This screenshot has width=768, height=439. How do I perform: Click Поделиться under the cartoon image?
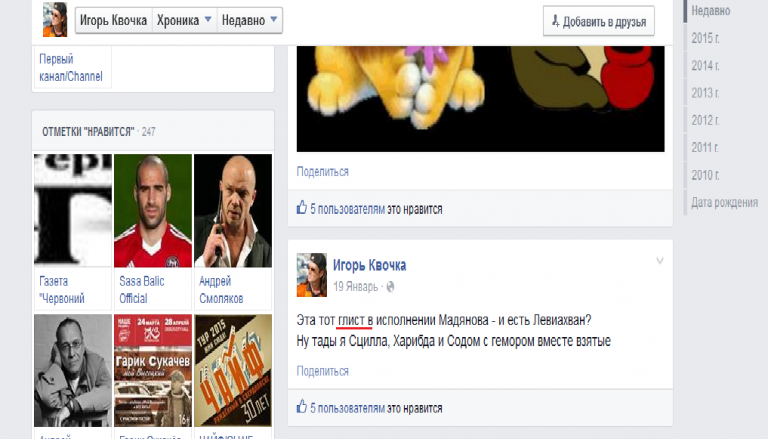(322, 171)
